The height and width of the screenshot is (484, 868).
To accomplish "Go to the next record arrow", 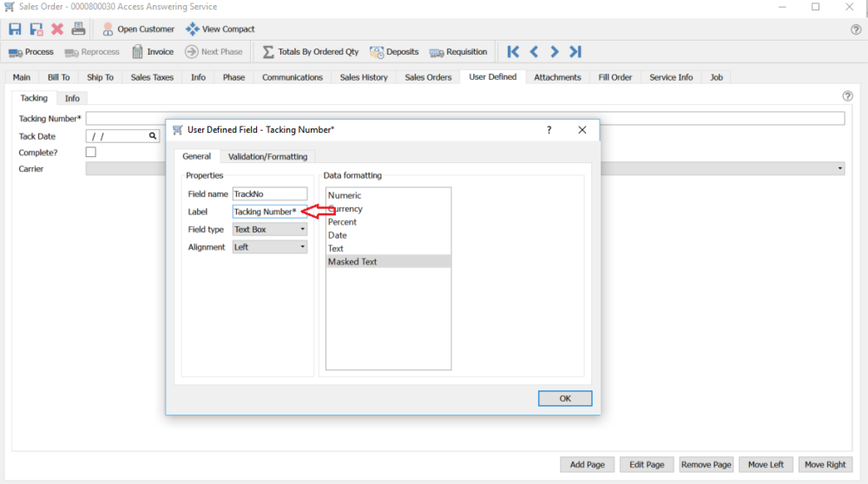I will 554,52.
